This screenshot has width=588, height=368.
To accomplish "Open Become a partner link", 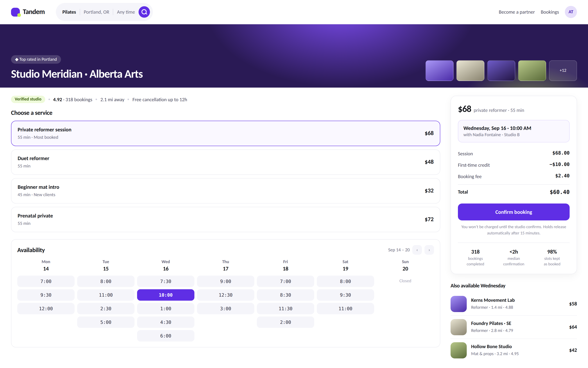I will (517, 12).
